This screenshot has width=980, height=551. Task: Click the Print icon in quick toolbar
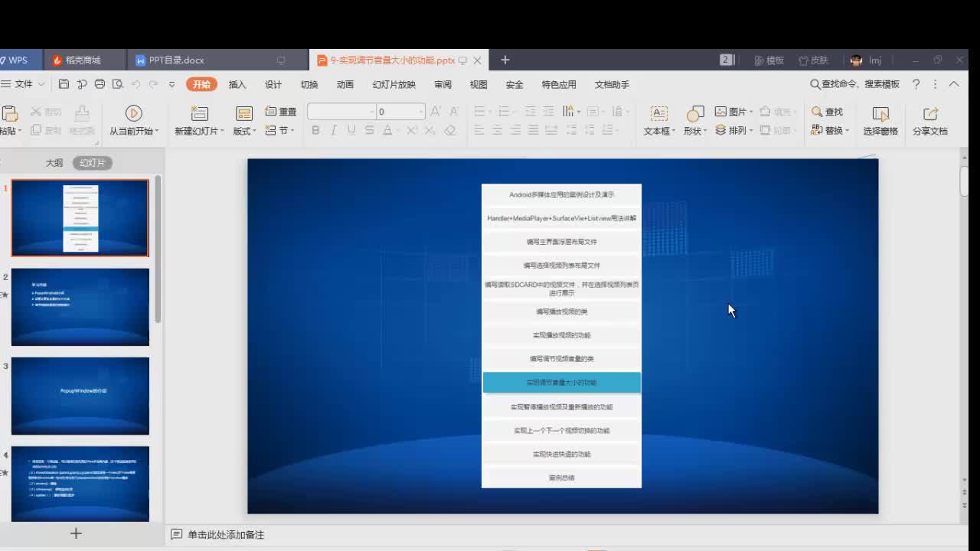click(x=100, y=84)
